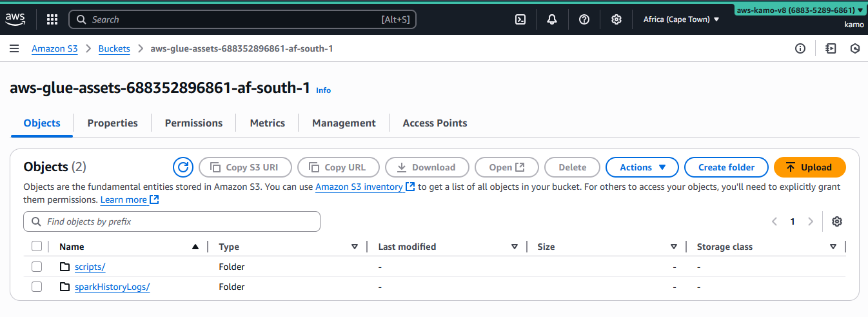Open the notifications bell
868x317 pixels.
552,19
